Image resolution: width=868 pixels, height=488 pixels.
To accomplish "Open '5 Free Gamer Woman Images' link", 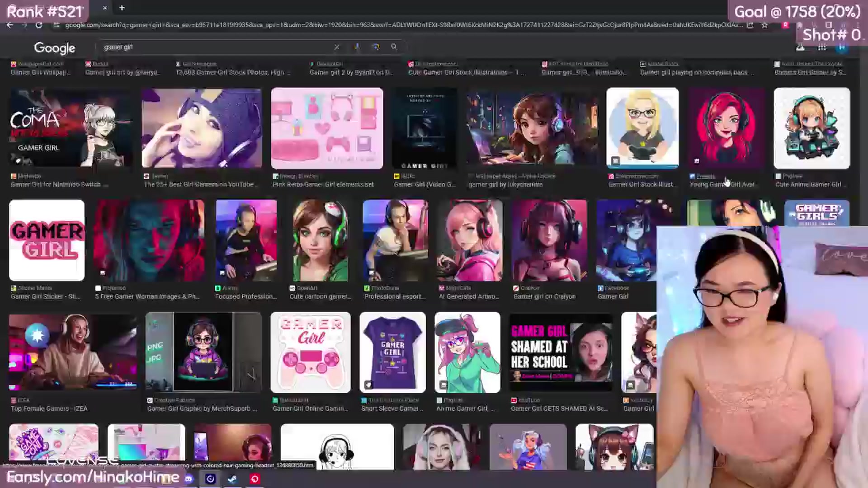I will tap(147, 296).
